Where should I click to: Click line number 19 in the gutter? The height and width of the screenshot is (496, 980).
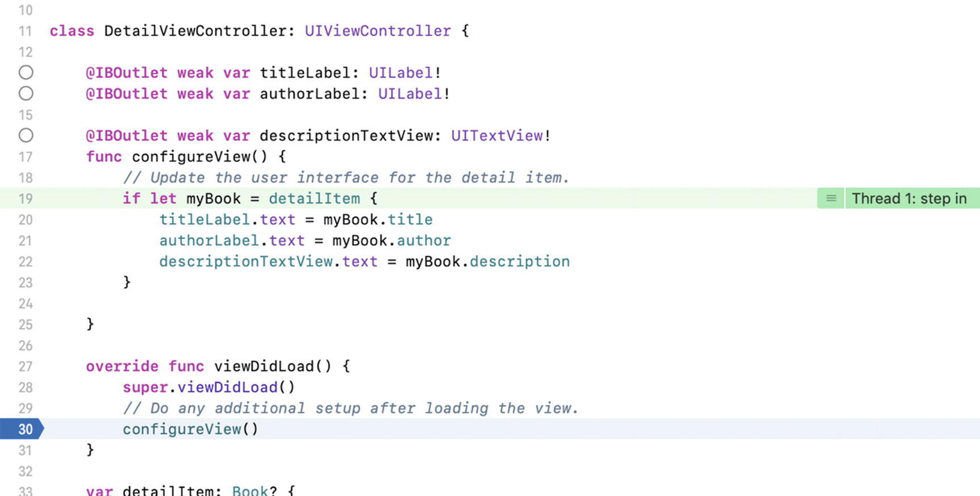click(x=26, y=199)
